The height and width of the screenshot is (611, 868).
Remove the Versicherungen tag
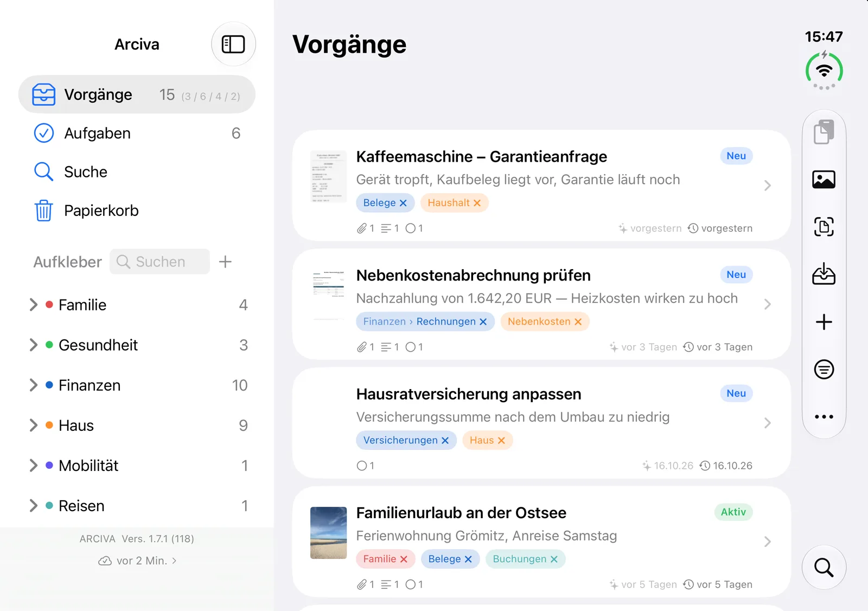[x=445, y=441]
